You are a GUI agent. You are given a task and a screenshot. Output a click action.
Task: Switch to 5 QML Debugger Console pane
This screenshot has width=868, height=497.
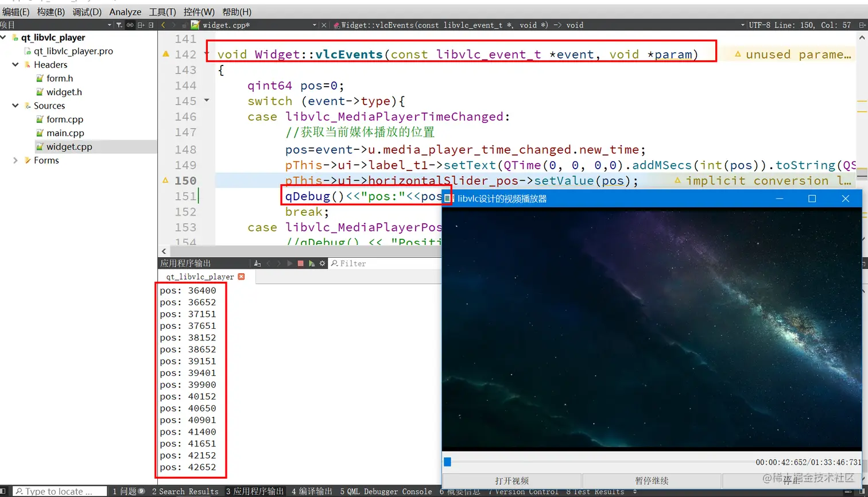pyautogui.click(x=386, y=492)
